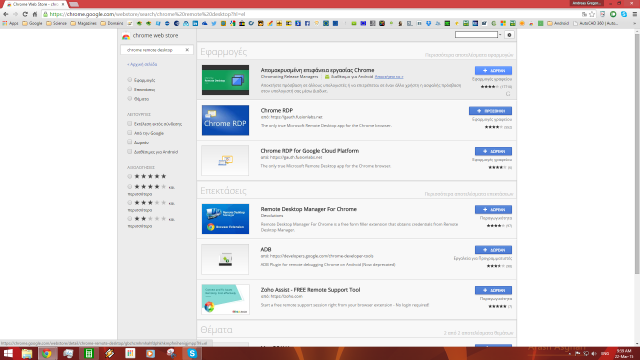640x360 pixels.
Task: Open Windows Start button
Action: tap(8, 353)
